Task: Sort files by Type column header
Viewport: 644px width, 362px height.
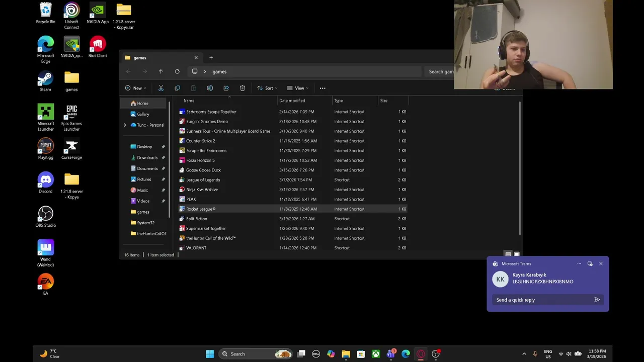Action: pos(355,101)
